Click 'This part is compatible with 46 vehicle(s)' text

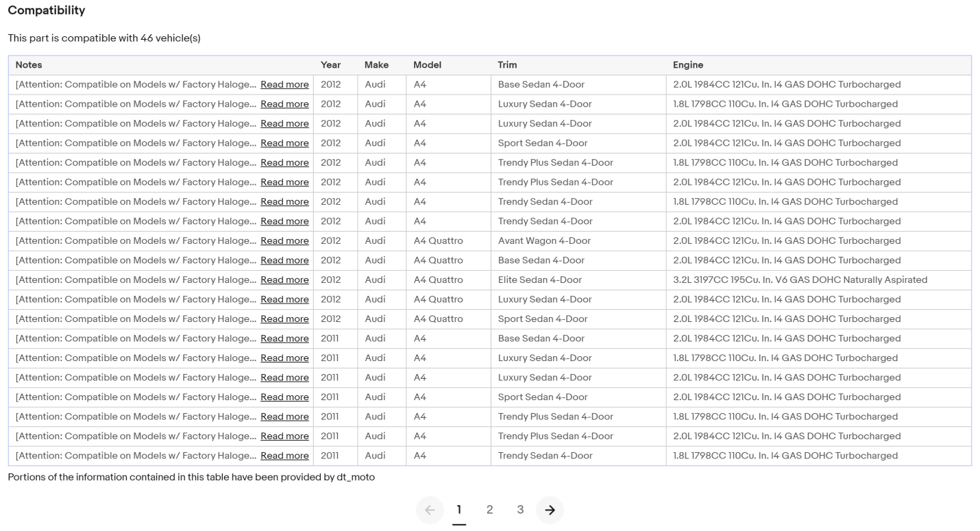(x=104, y=38)
